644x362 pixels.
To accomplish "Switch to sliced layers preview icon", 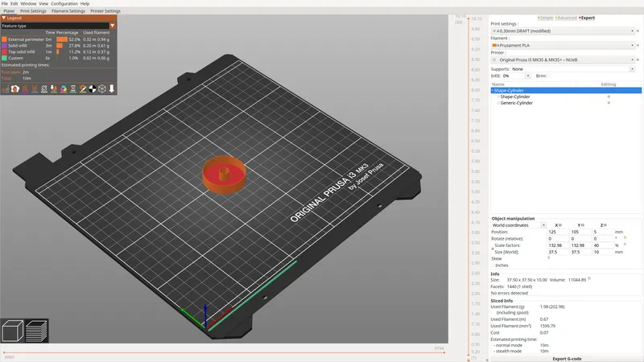I will 36,331.
